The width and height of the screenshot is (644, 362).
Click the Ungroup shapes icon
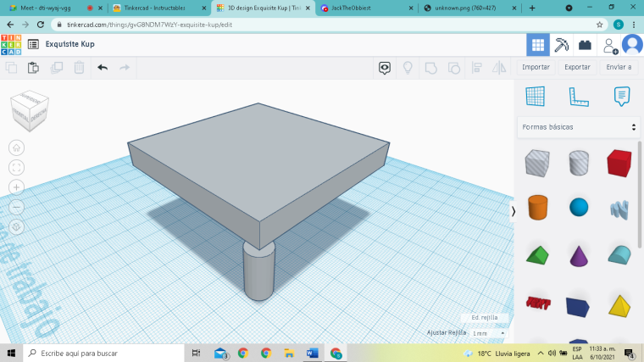click(454, 68)
